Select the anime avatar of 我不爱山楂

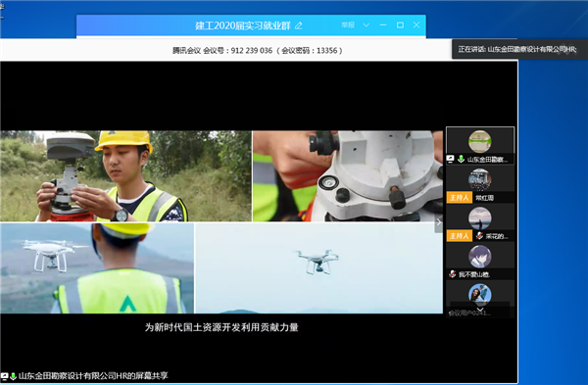(479, 257)
